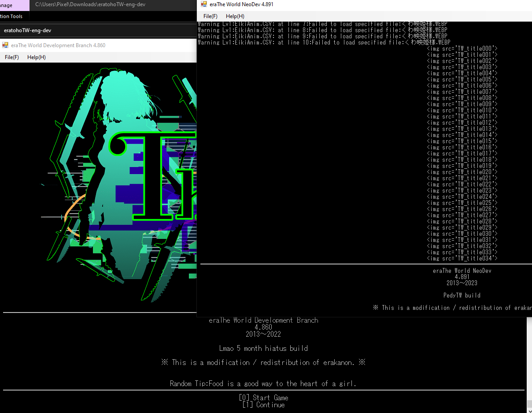This screenshot has width=532, height=413.
Task: Click the eraThe World NeoDev window icon
Action: pos(203,4)
